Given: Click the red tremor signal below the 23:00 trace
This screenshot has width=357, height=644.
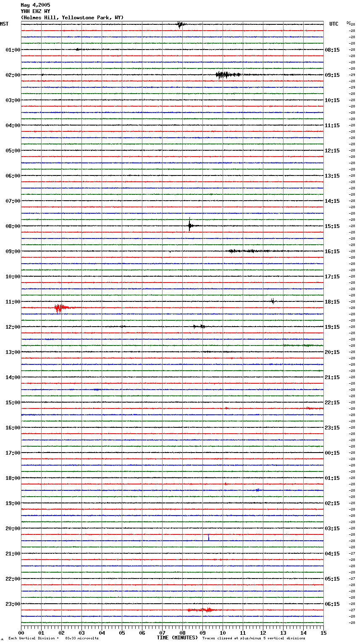Looking at the screenshot, I should click(202, 610).
